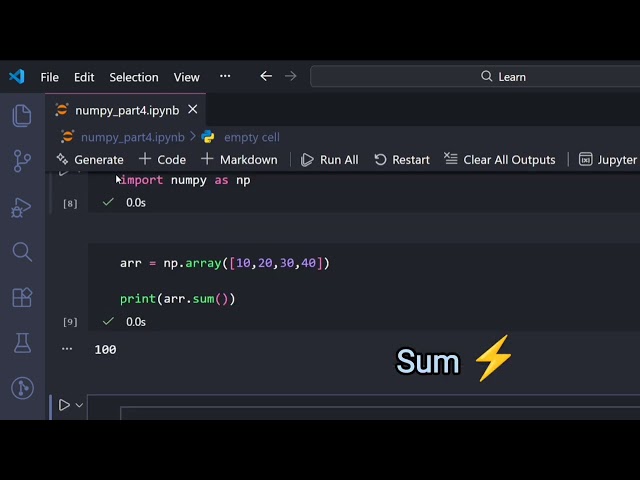Image resolution: width=640 pixels, height=480 pixels.
Task: Click Run All cells
Action: 329,160
